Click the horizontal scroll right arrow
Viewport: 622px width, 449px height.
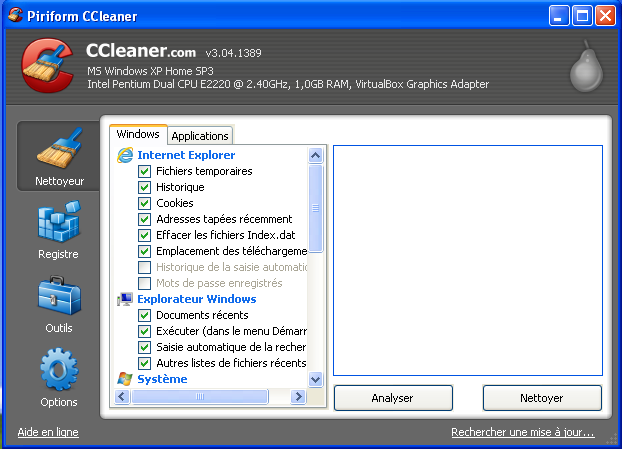[x=298, y=396]
